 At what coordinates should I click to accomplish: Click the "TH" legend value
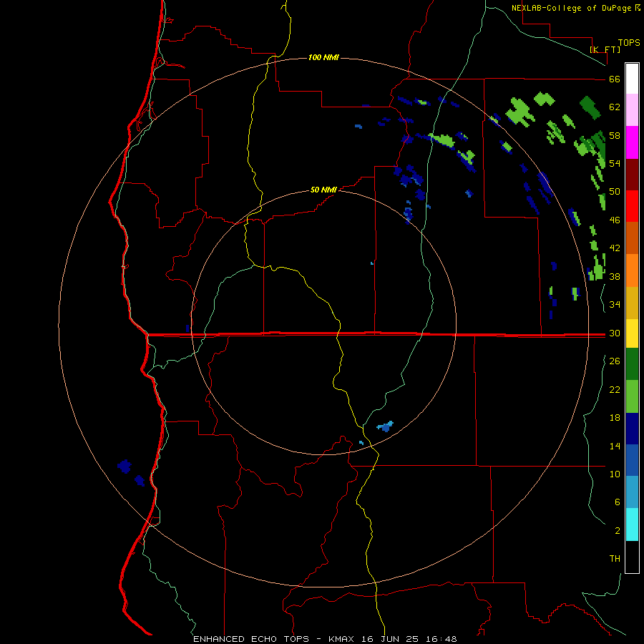(x=615, y=559)
